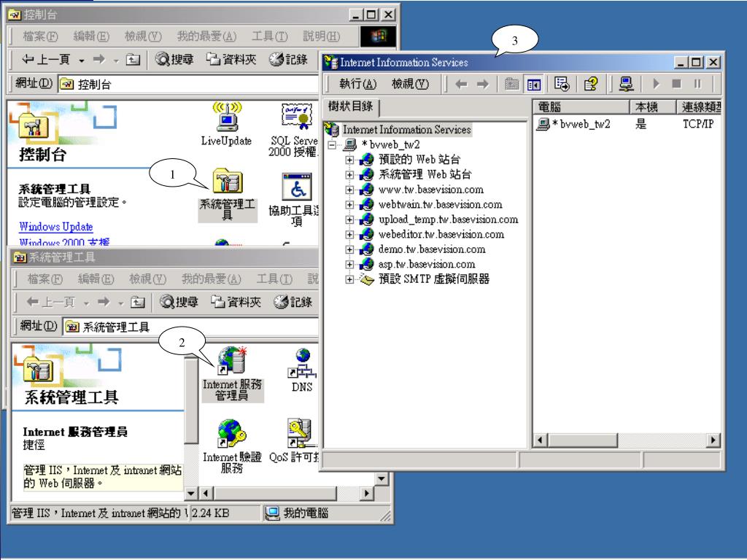Expand the upload_temp.tw.basevision.com node
747x560 pixels.
click(x=349, y=219)
